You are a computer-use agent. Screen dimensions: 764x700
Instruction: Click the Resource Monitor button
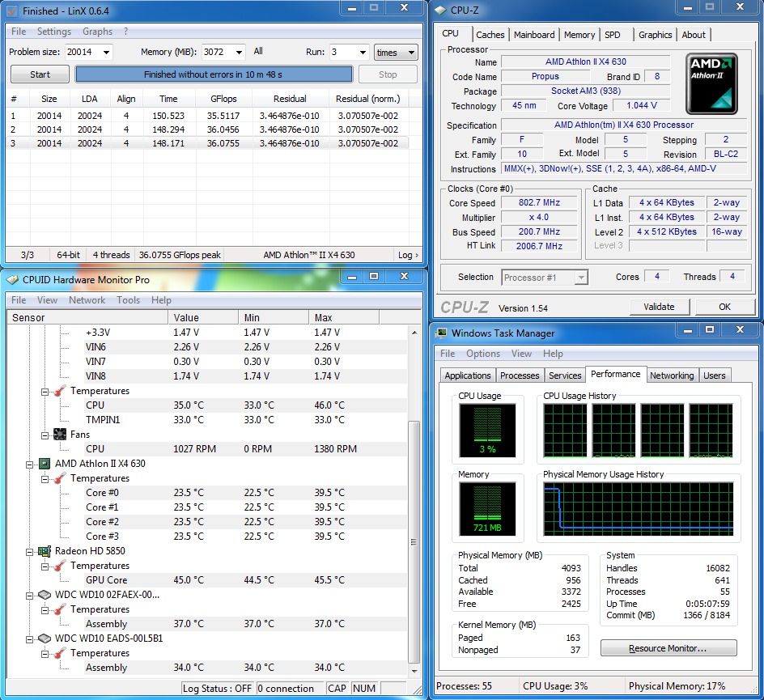click(668, 648)
